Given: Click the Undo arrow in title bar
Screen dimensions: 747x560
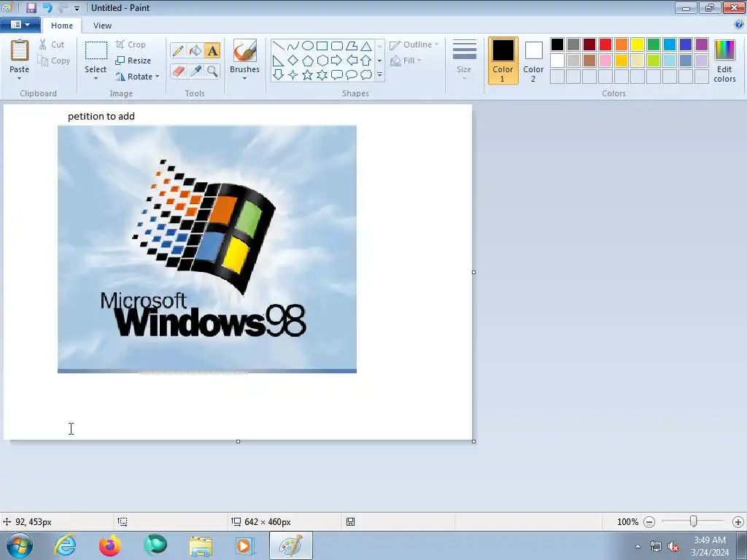Looking at the screenshot, I should point(47,7).
